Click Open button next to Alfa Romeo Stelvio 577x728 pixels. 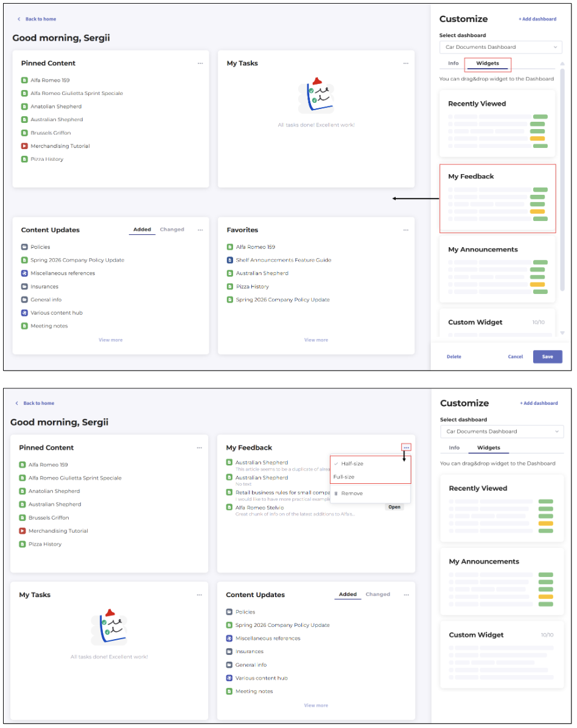pos(394,507)
